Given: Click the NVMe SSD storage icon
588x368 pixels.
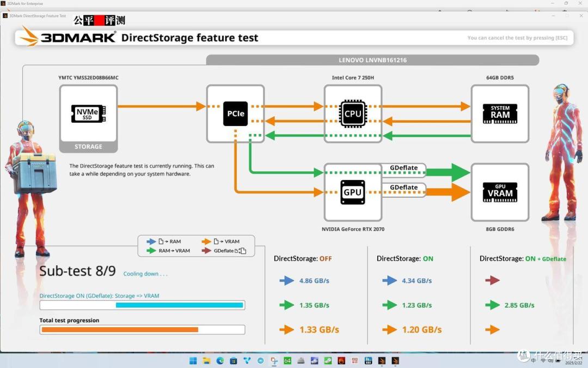Looking at the screenshot, I should pyautogui.click(x=89, y=113).
